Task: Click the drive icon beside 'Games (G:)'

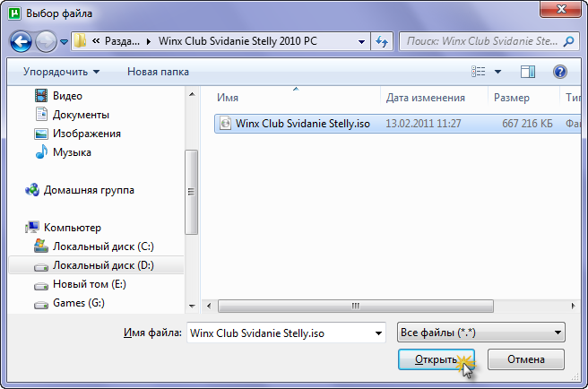Action: [41, 305]
